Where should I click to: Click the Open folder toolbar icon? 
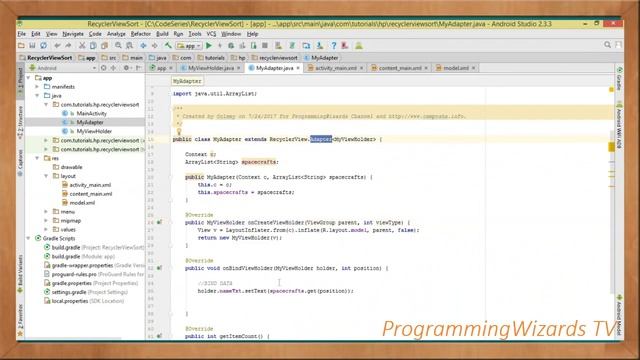(21, 46)
